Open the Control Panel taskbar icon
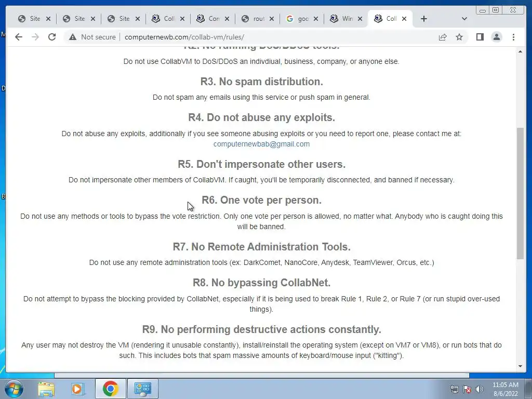This screenshot has width=532, height=399. click(142, 389)
